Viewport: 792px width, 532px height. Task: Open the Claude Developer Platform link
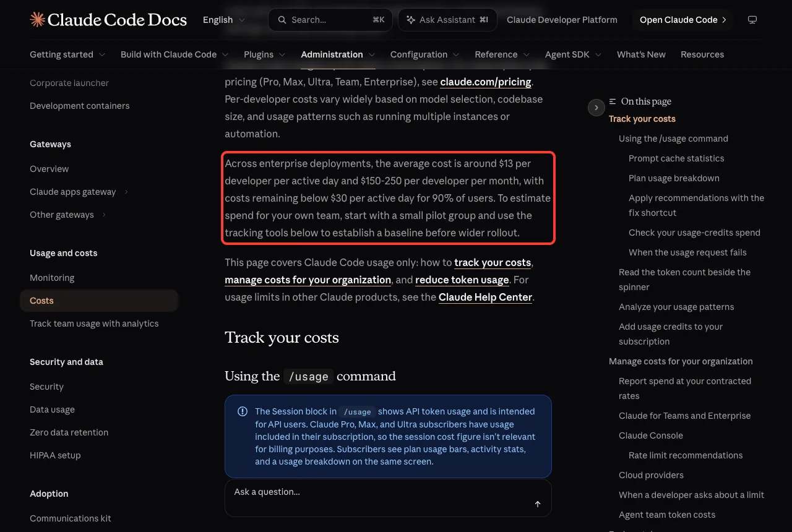pyautogui.click(x=562, y=20)
